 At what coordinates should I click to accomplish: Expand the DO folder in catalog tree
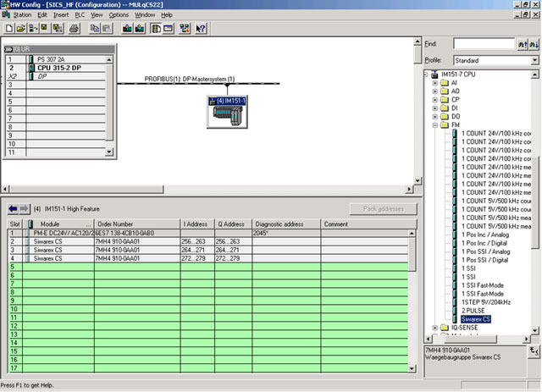pos(434,117)
